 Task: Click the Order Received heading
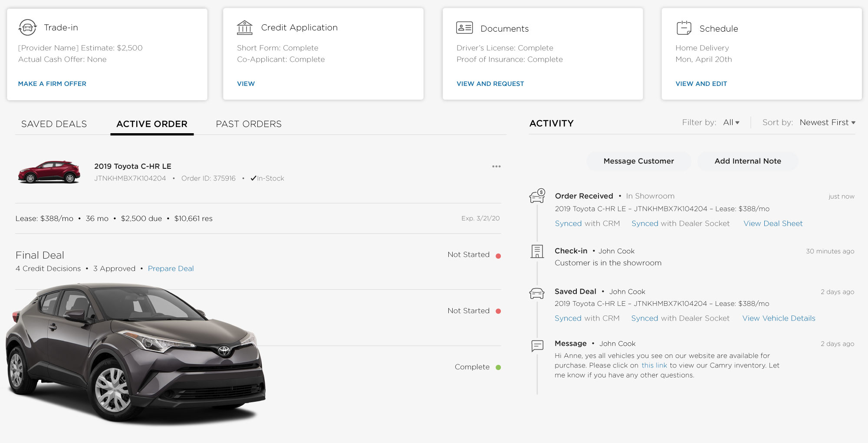pyautogui.click(x=584, y=196)
